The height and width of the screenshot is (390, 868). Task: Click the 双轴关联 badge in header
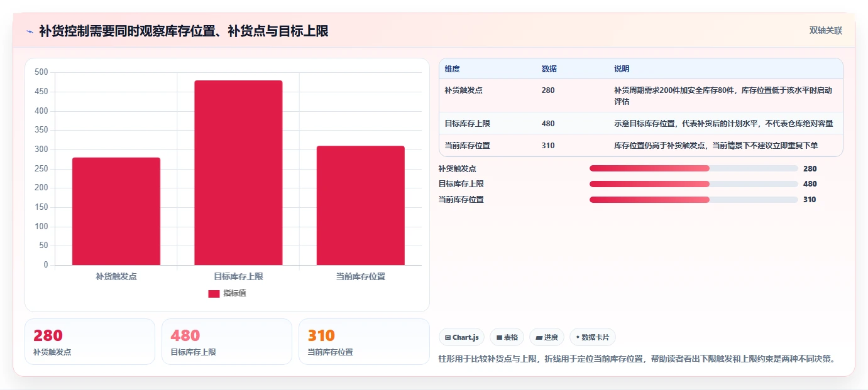click(825, 31)
